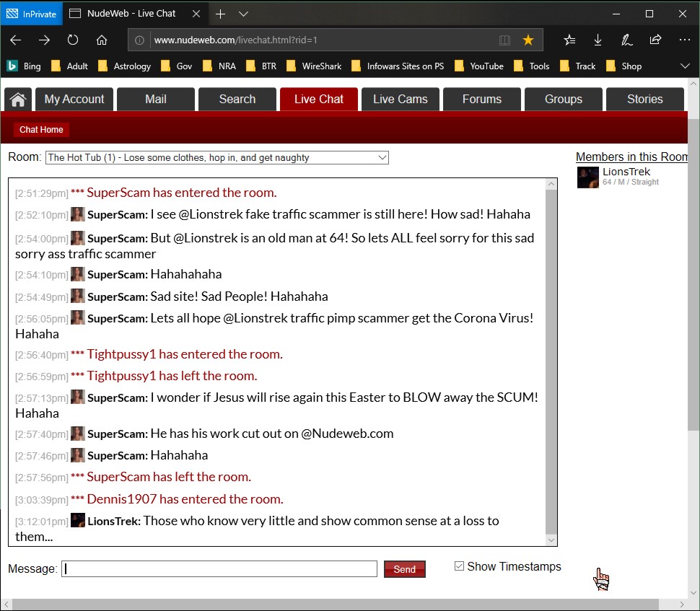This screenshot has height=611, width=700.
Task: Refresh the page with the reload icon
Action: click(x=73, y=40)
